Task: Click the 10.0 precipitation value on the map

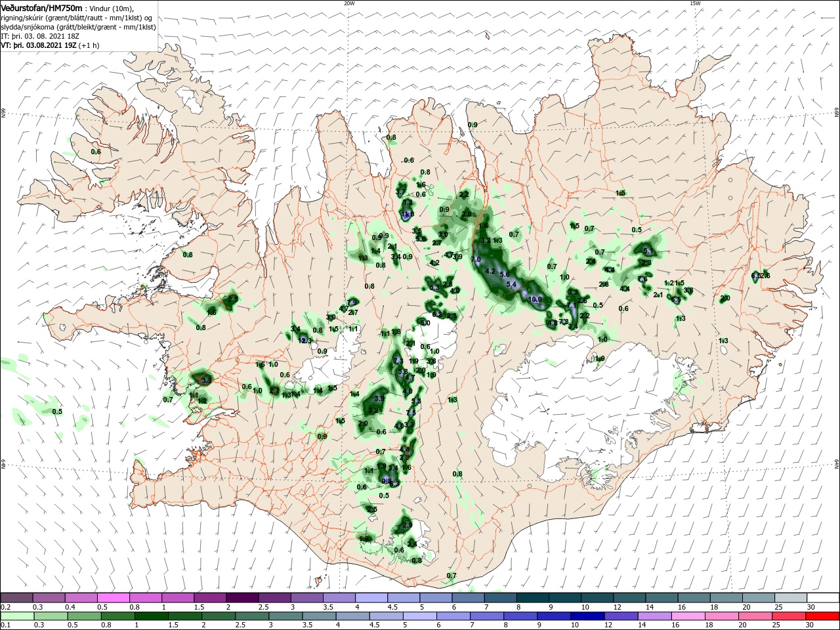Action: 535,299
